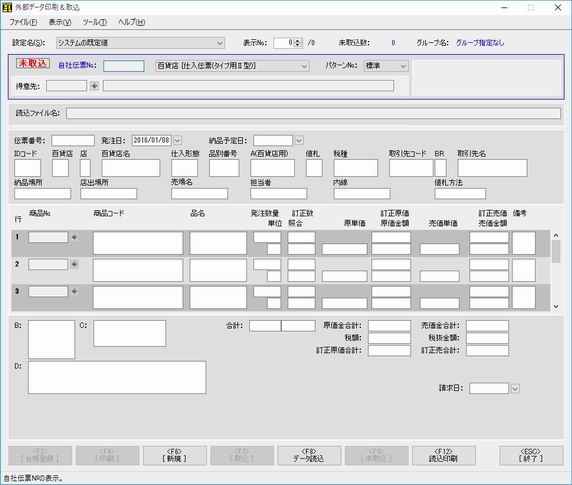Click the row list scroll down arrow
The width and height of the screenshot is (572, 485).
tap(556, 307)
